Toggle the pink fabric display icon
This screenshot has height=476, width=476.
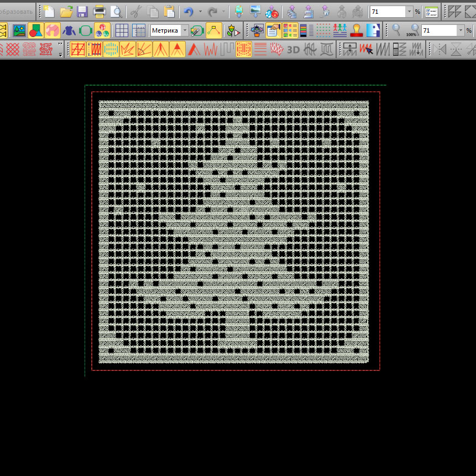pos(52,30)
